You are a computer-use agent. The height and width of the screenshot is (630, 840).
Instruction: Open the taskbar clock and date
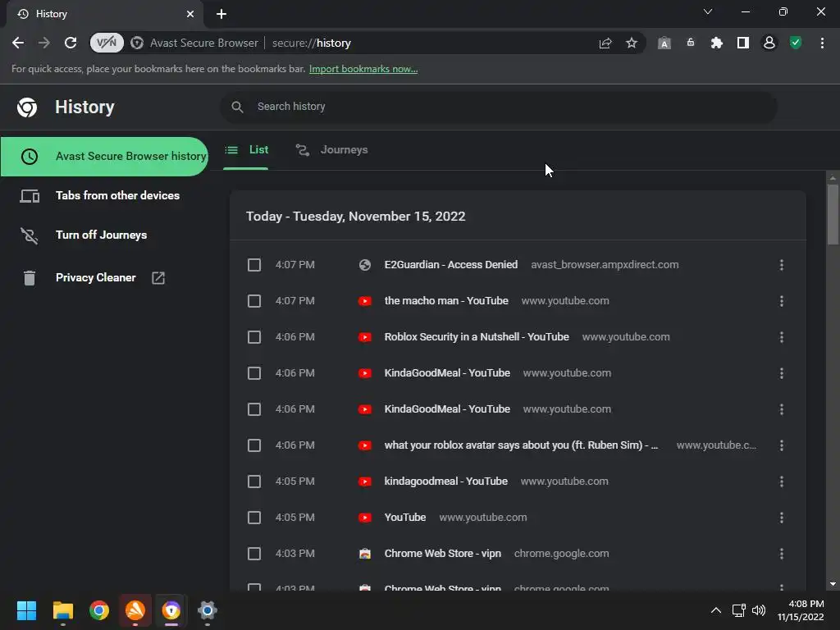coord(801,610)
